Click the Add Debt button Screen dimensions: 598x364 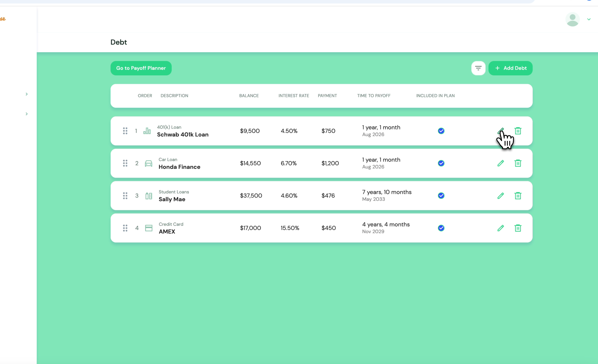tap(510, 68)
